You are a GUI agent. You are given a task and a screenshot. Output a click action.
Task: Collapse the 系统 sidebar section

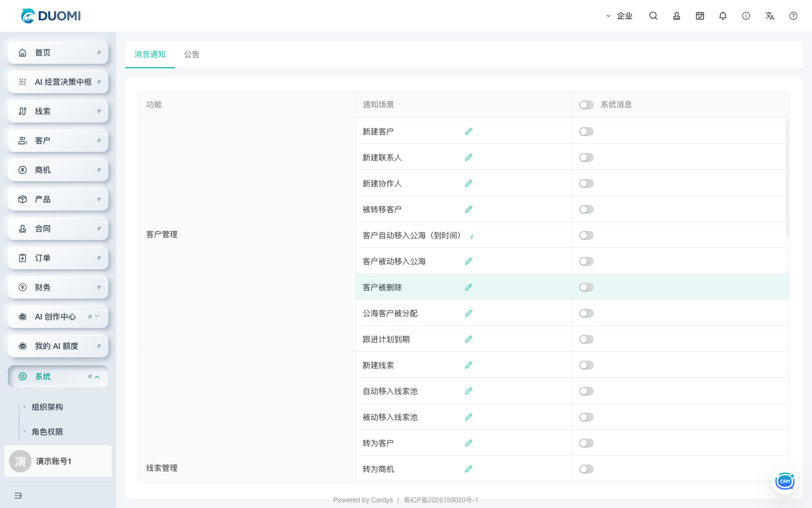point(58,376)
